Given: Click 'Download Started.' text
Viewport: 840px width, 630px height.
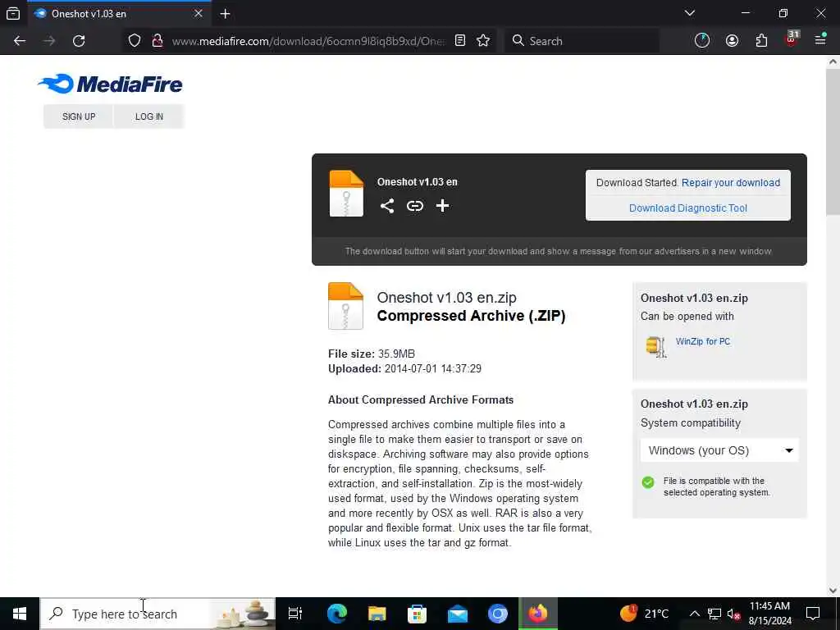Looking at the screenshot, I should pos(637,183).
